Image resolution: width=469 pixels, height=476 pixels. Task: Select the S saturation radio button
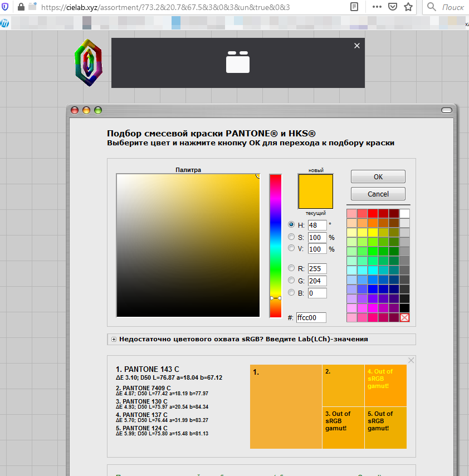pos(291,237)
